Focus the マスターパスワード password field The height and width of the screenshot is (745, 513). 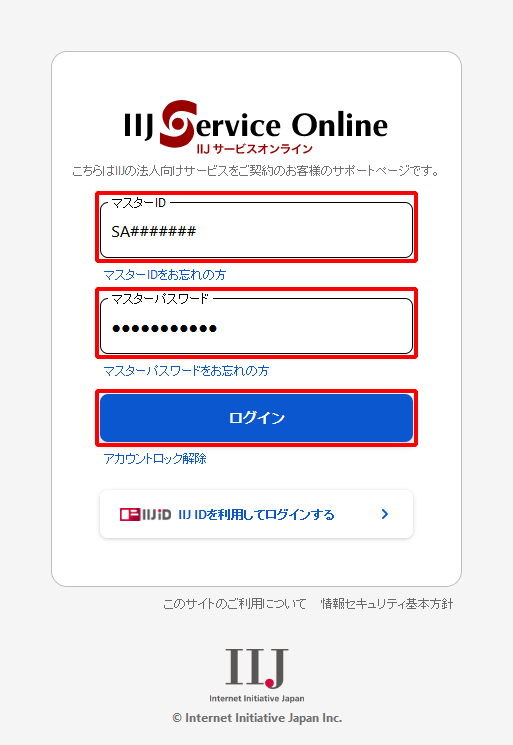point(256,326)
